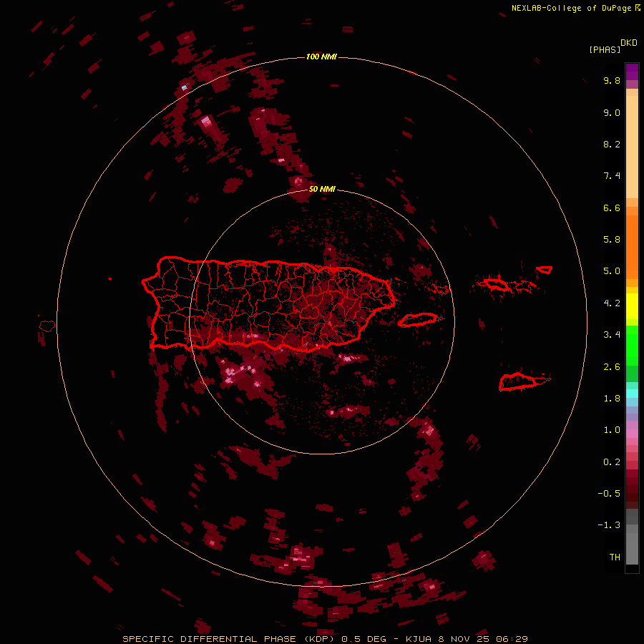Click the orange segment of the color bar
Screen dimensions: 644x644
(632, 248)
